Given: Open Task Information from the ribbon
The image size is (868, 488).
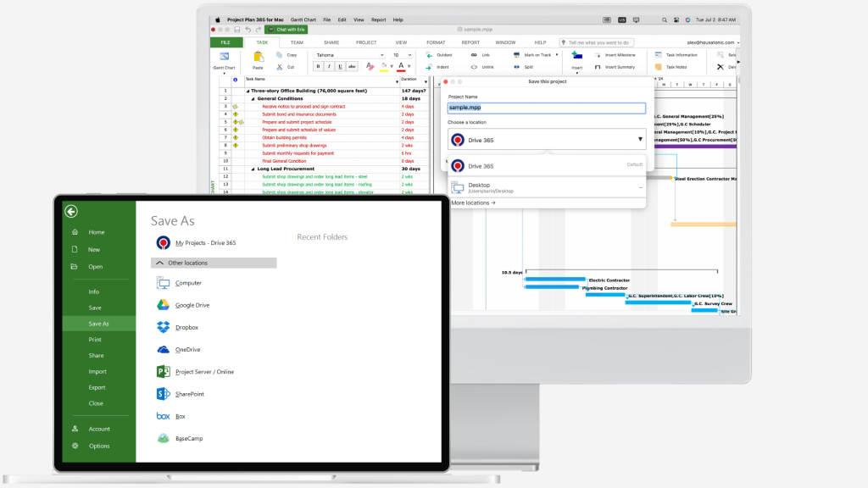Looking at the screenshot, I should point(659,55).
